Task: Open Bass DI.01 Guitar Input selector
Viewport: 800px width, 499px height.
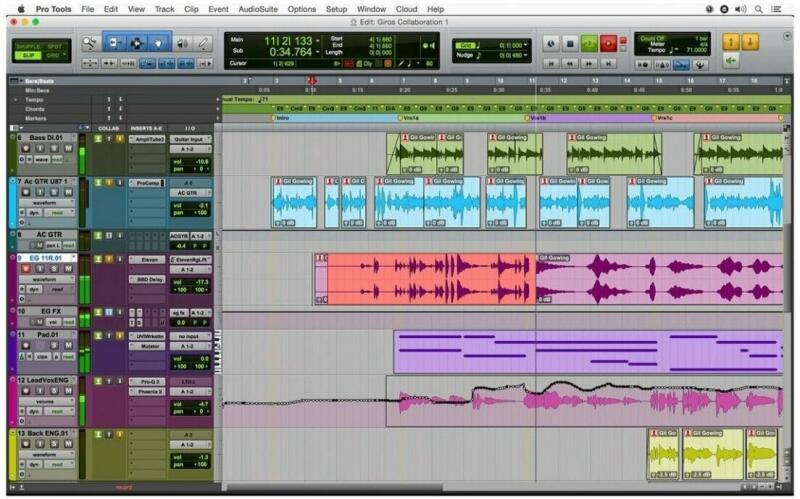Action: click(x=190, y=139)
